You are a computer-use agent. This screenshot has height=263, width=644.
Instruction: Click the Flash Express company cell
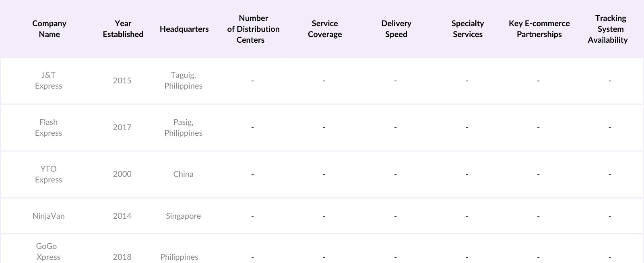click(x=48, y=128)
